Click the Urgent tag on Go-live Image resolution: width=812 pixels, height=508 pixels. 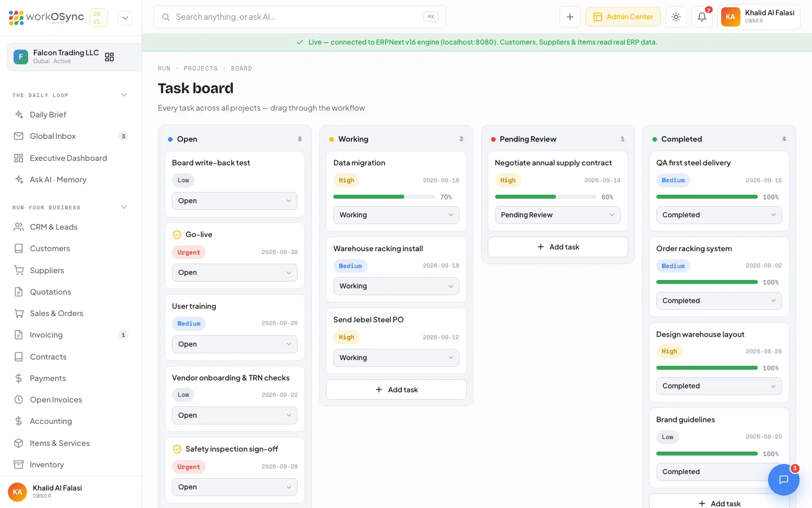pos(189,252)
